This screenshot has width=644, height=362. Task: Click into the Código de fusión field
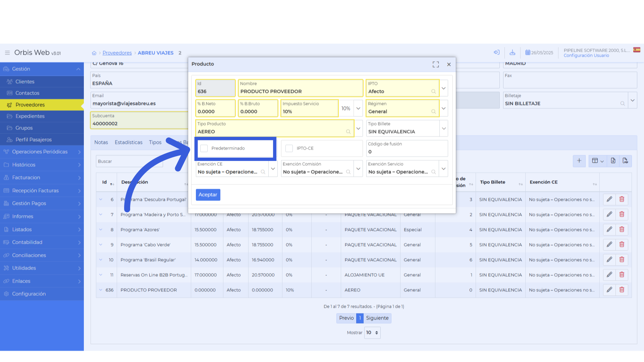pos(407,148)
